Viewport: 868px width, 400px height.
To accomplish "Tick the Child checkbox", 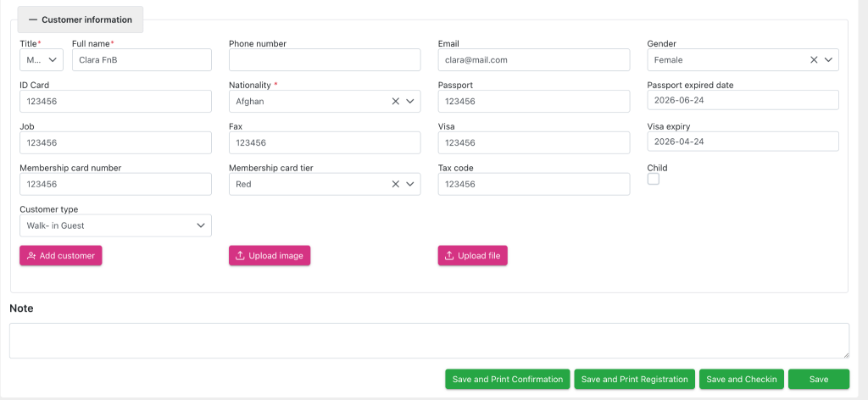I will 654,180.
